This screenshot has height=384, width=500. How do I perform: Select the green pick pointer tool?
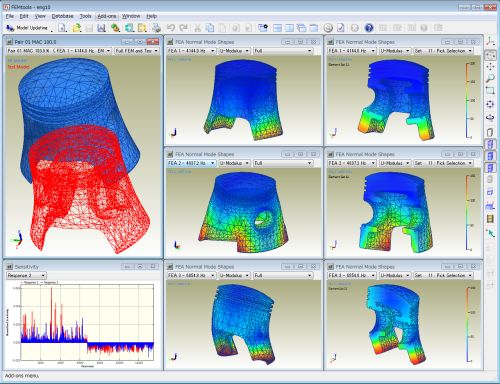click(490, 233)
